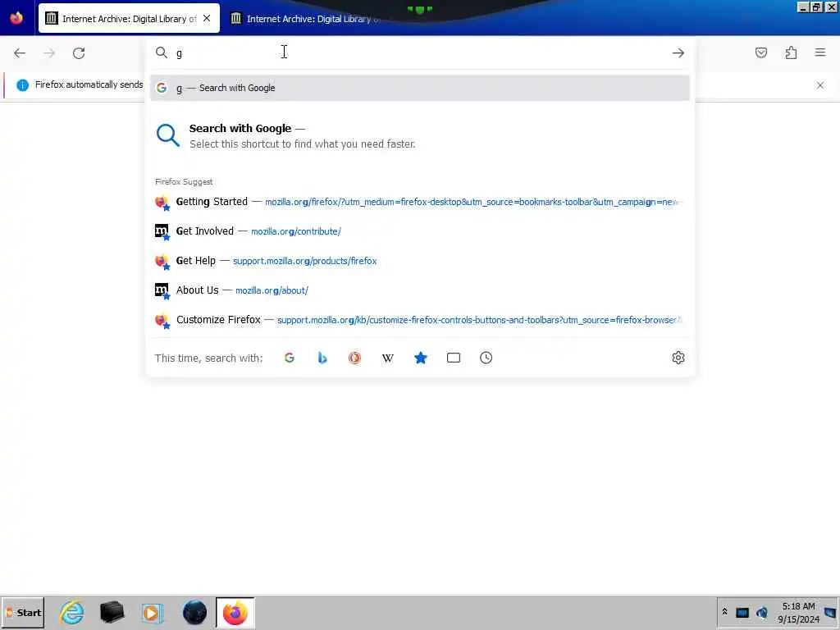Viewport: 840px width, 630px height.
Task: Reload the current page
Action: pyautogui.click(x=79, y=53)
